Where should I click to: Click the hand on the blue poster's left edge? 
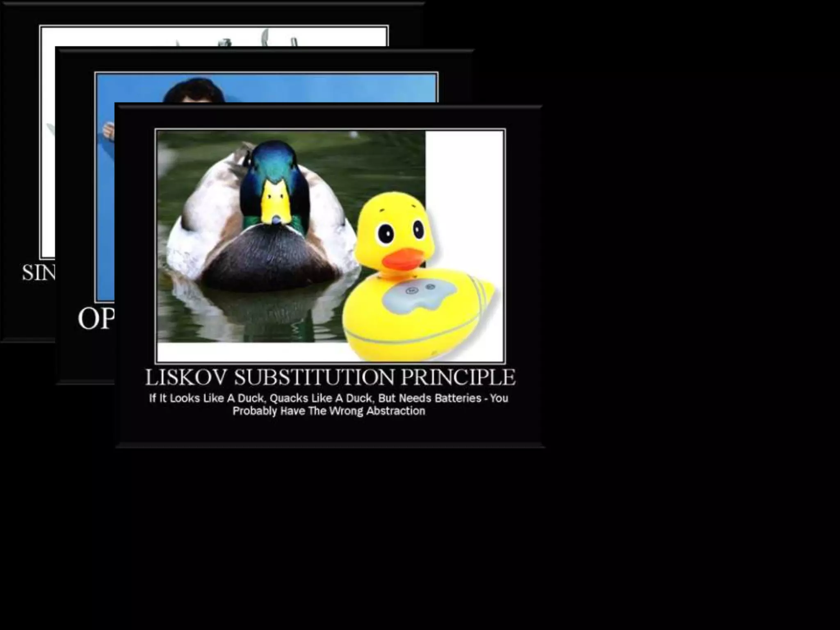[x=108, y=131]
